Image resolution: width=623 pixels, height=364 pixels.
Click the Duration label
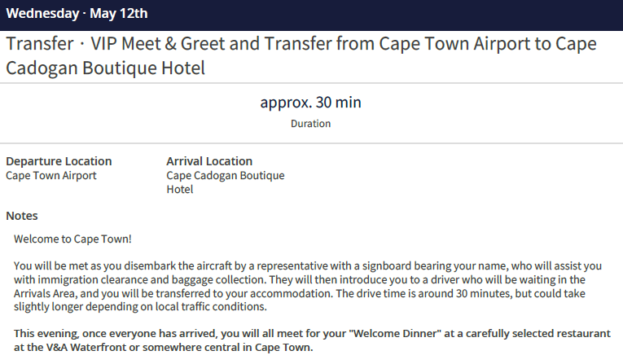coord(310,124)
